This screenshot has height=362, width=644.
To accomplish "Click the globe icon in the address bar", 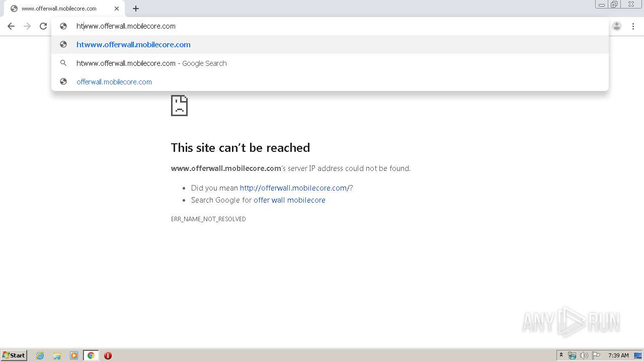I will coord(63,26).
